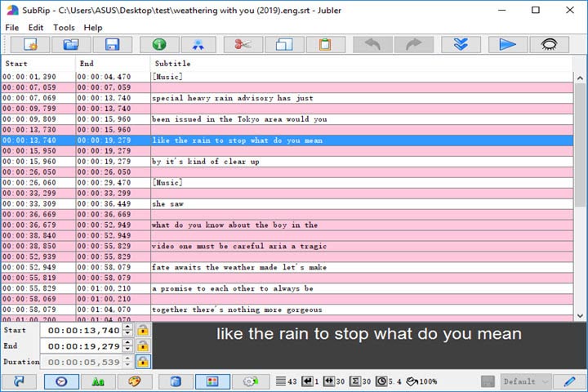Click the blue double down-arrow icon
The image size is (588, 392).
tap(461, 45)
